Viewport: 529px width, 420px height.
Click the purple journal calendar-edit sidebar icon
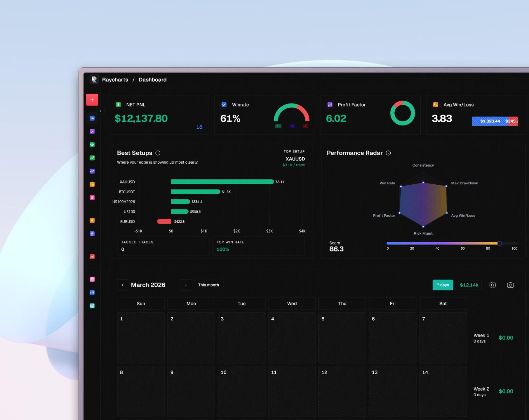coord(92,132)
